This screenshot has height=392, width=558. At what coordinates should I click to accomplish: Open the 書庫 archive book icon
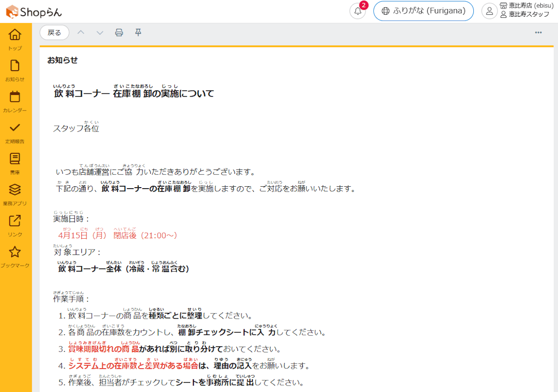[x=15, y=159]
